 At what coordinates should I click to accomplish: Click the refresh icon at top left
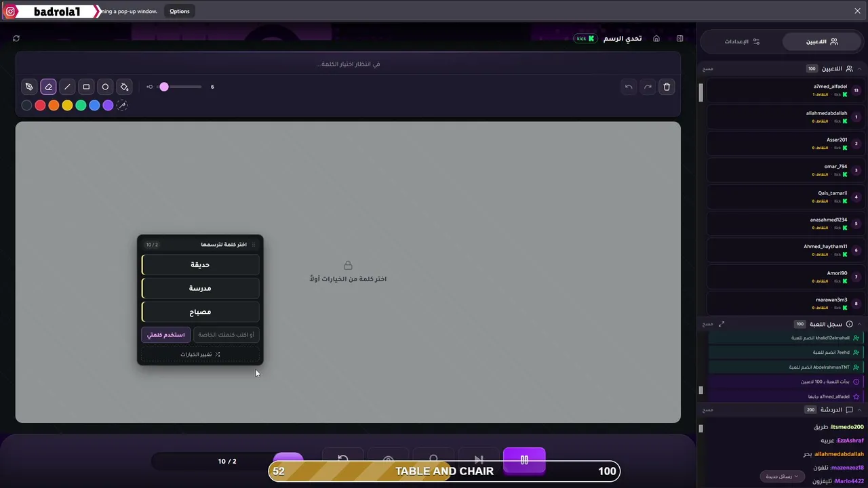coord(16,39)
